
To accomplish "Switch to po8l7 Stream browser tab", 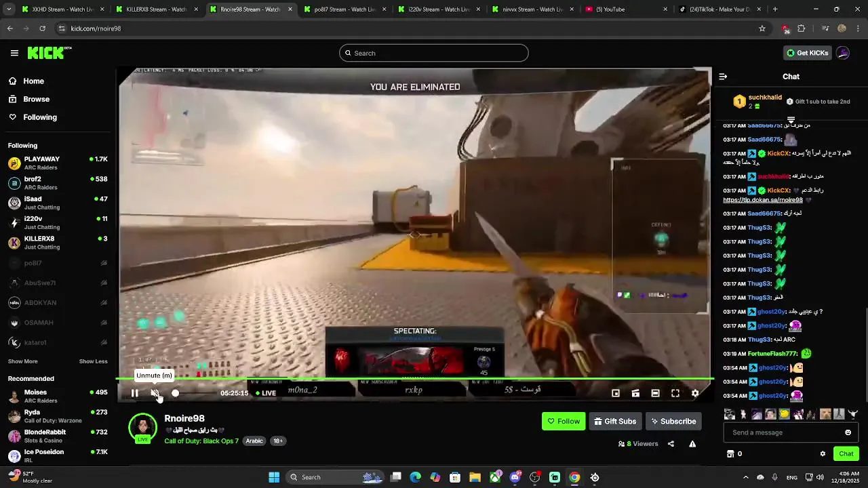I will click(344, 9).
